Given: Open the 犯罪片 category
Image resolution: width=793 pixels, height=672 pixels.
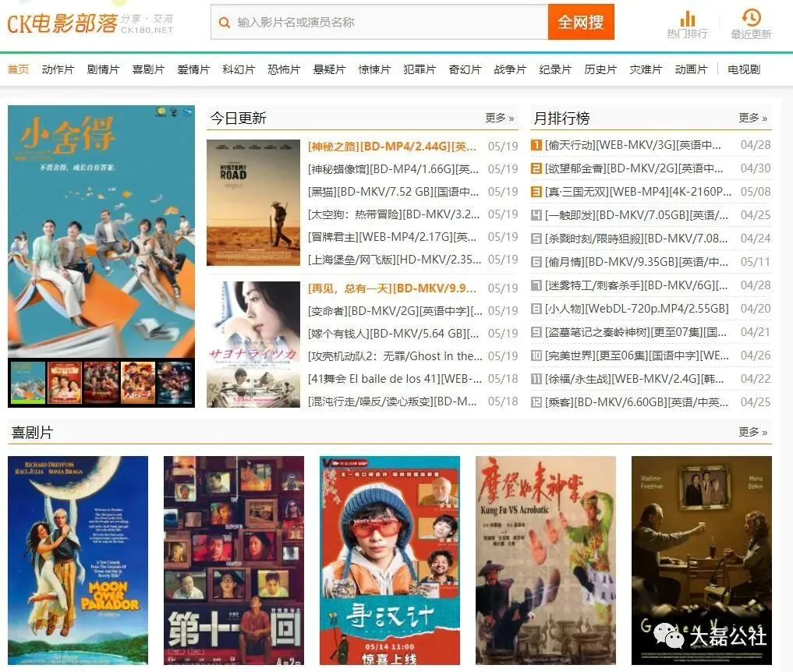Looking at the screenshot, I should click(420, 69).
